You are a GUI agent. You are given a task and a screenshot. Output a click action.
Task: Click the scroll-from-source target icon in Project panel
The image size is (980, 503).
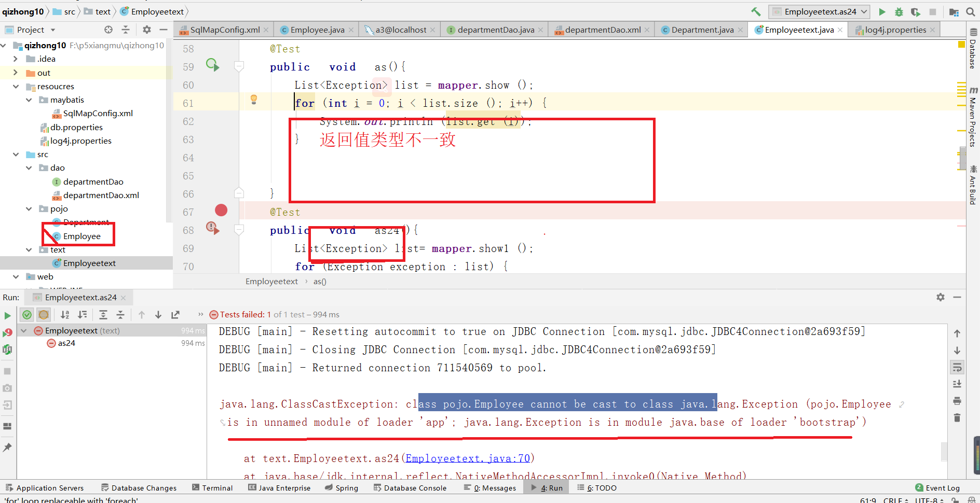point(108,30)
